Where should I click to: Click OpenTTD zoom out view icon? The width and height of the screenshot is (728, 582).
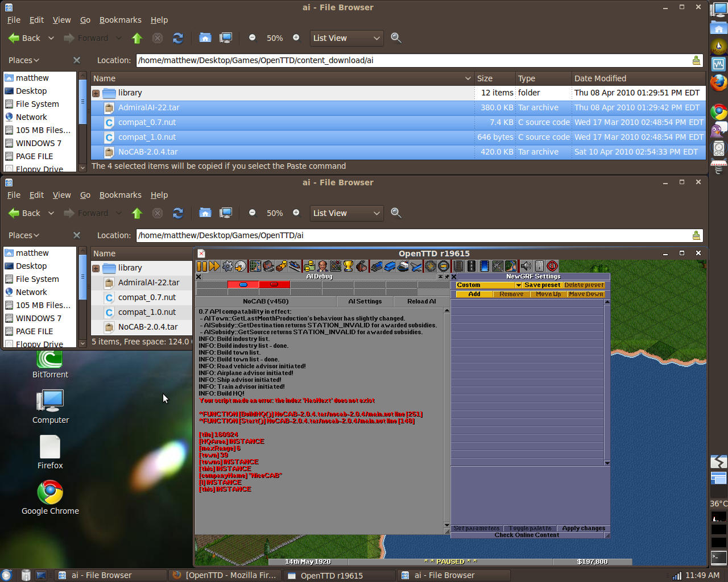pyautogui.click(x=443, y=266)
